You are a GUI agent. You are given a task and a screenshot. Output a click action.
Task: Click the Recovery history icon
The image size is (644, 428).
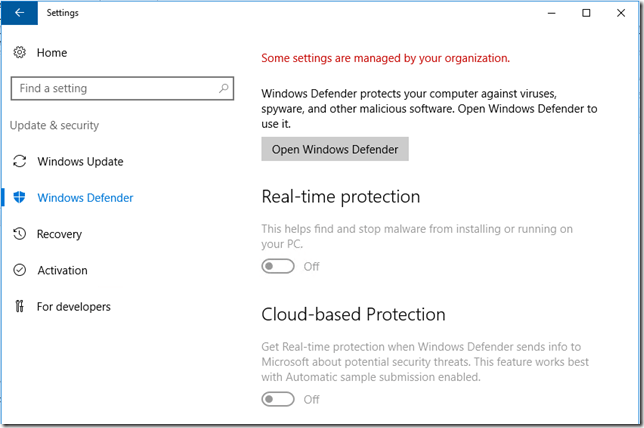(19, 234)
